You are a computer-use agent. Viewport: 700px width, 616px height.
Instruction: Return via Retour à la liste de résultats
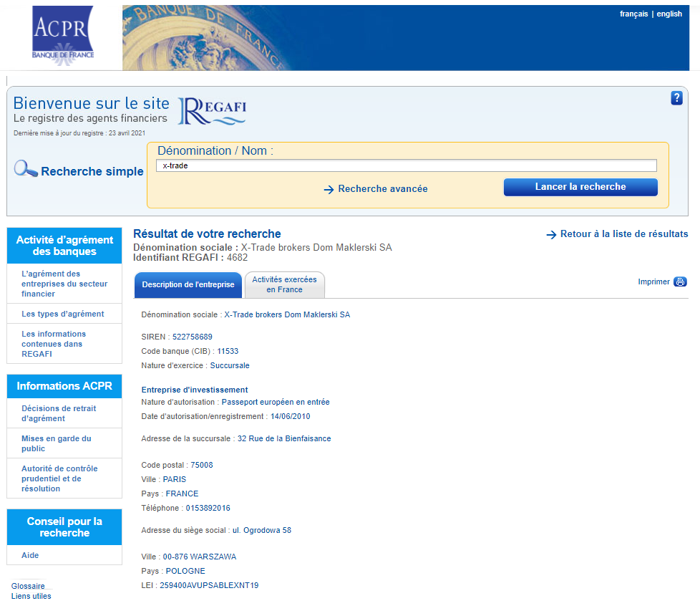tap(624, 234)
